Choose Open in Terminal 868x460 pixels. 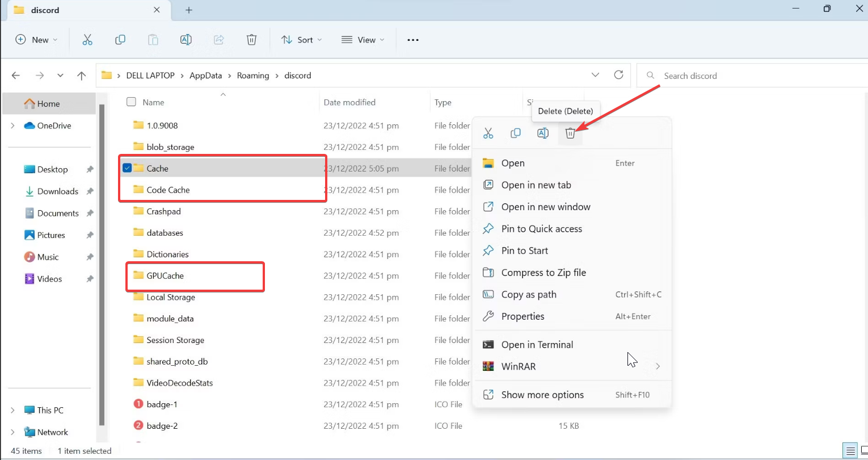pos(572,345)
